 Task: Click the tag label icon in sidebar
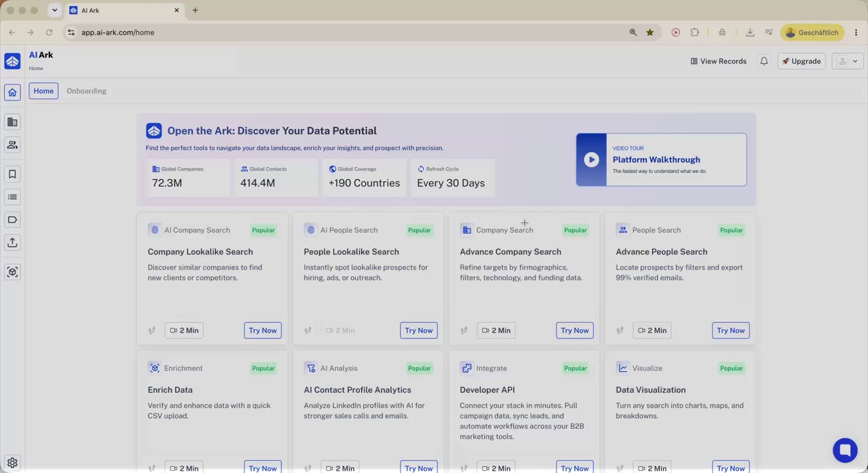[x=12, y=220]
